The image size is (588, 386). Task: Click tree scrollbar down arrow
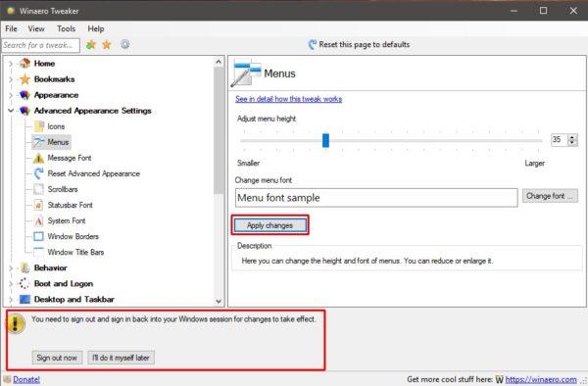pyautogui.click(x=219, y=302)
